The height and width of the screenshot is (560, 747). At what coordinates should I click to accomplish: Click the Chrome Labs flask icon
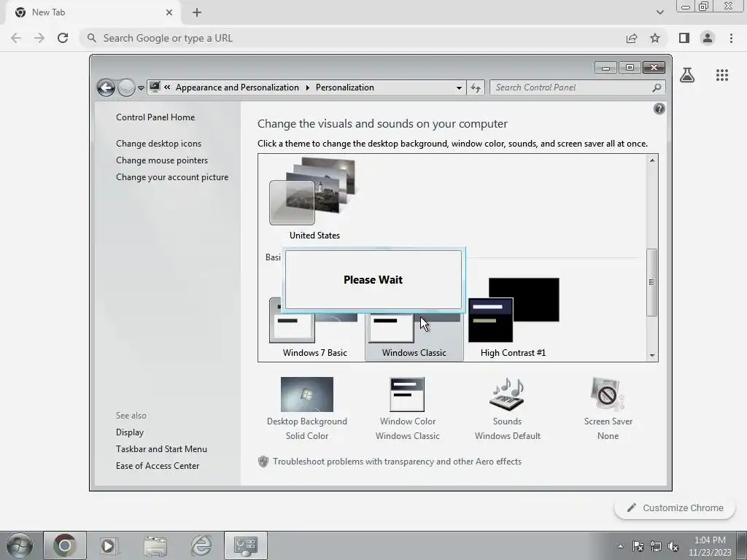point(687,75)
